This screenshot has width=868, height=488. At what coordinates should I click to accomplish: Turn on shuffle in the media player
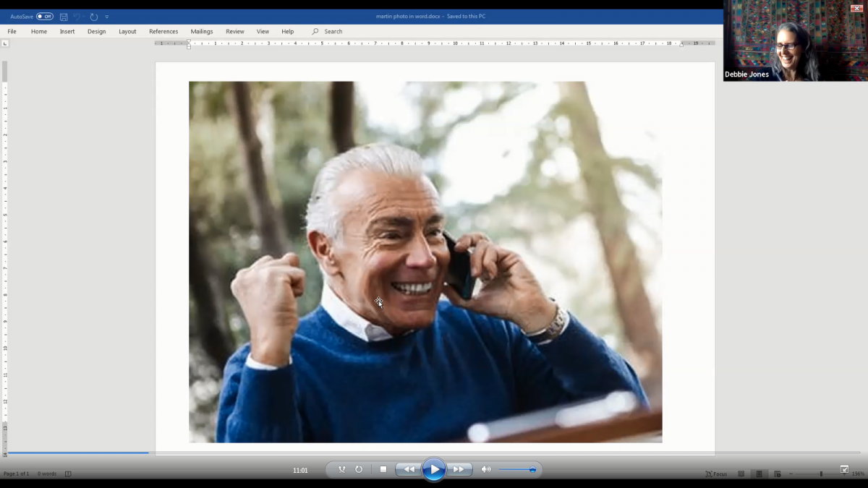coord(341,469)
